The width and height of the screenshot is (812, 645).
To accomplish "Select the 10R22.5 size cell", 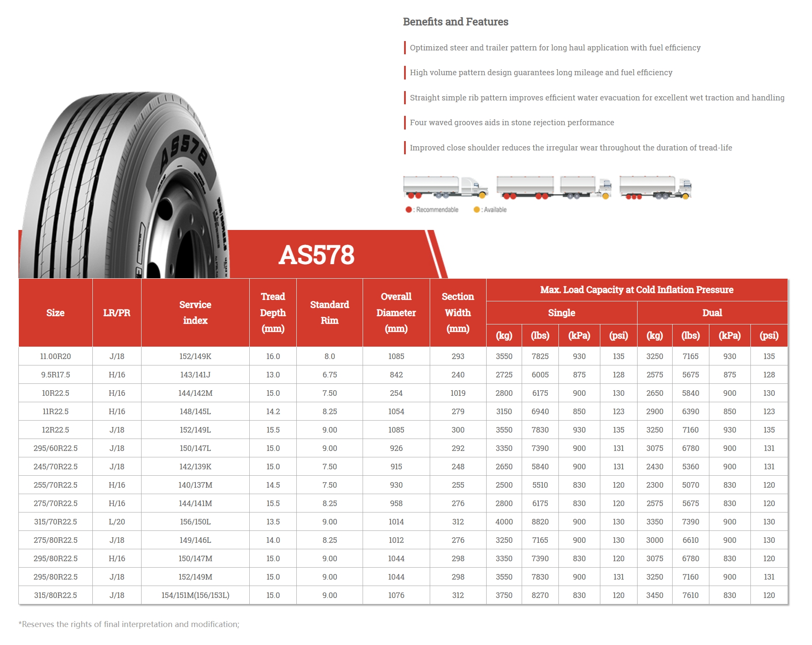I will tap(56, 393).
